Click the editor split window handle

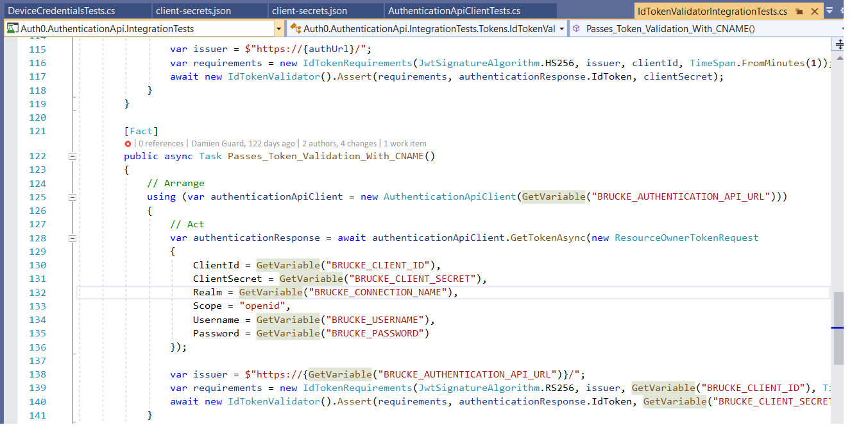tap(839, 44)
